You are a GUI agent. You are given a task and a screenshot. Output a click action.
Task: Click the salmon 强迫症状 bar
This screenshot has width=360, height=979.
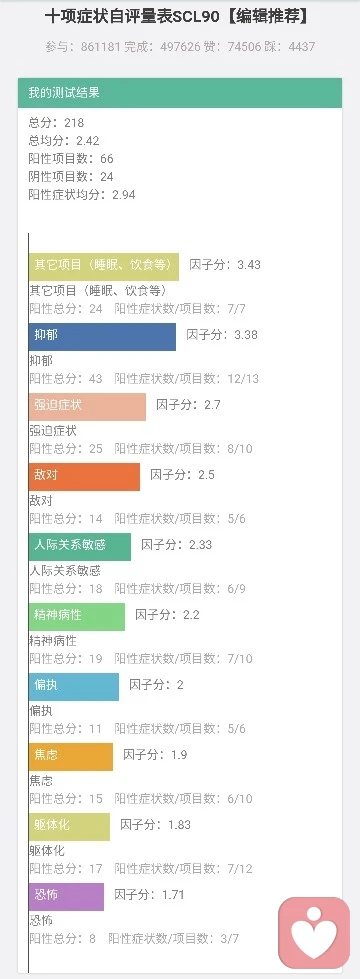click(x=87, y=406)
